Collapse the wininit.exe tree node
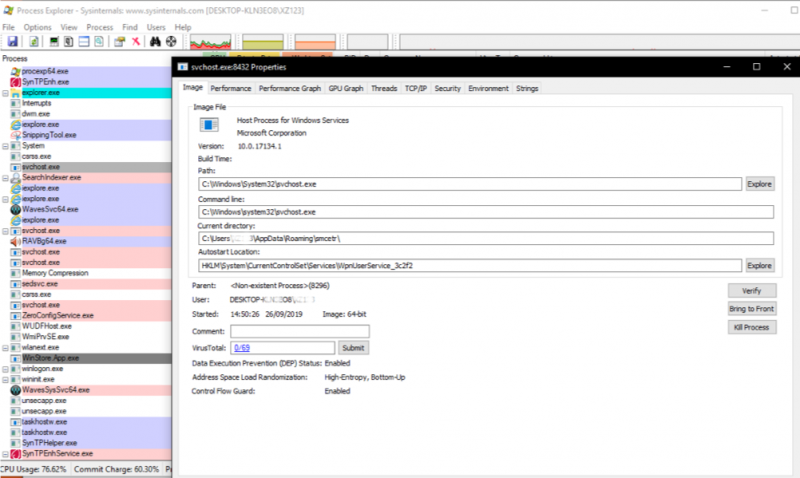 click(5, 380)
